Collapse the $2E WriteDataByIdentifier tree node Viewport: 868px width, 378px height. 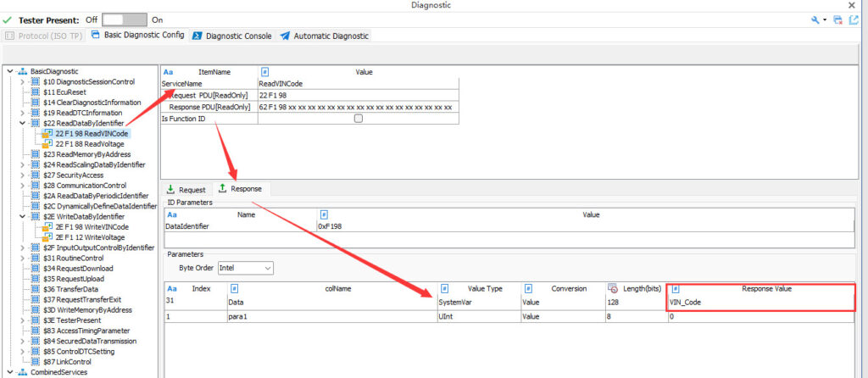tap(22, 216)
